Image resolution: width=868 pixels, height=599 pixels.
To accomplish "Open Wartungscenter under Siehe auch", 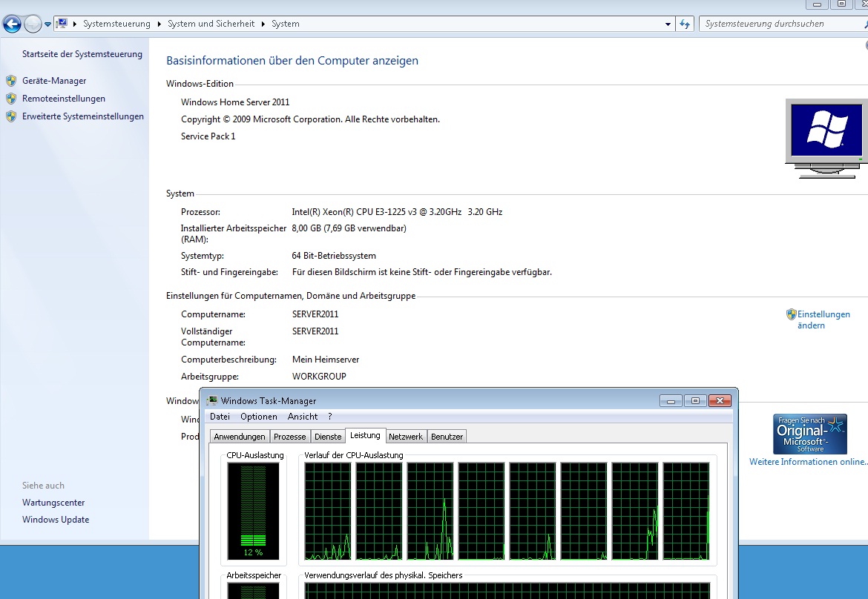I will tap(53, 503).
